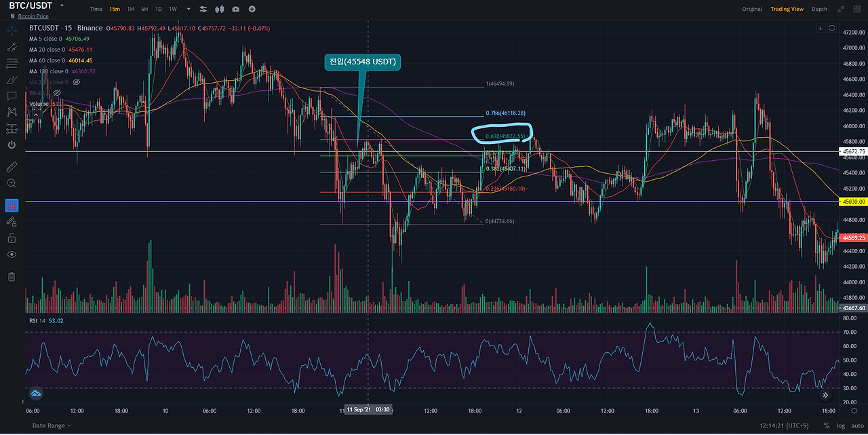Open the Date Range dropdown

[x=52, y=425]
